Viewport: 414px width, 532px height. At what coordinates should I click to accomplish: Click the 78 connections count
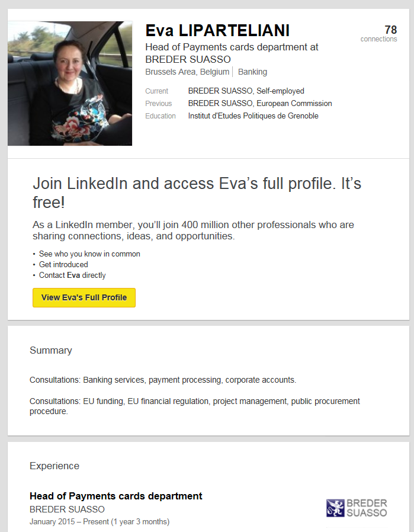378,33
